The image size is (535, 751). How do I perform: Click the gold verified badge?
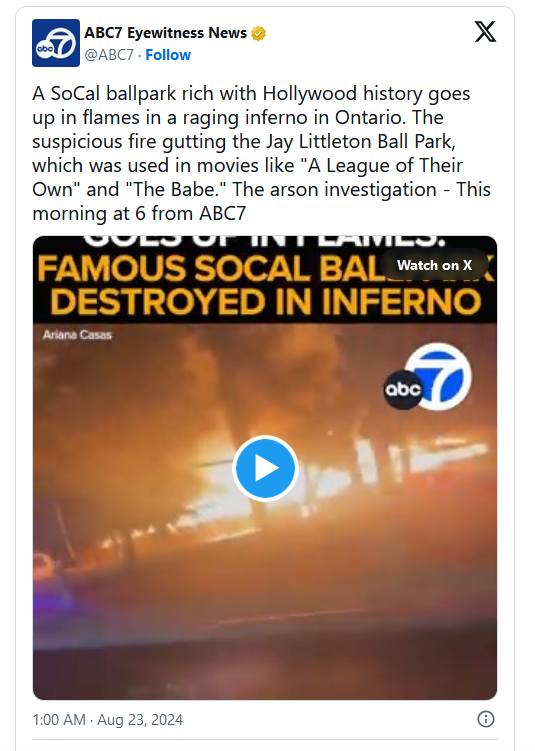pyautogui.click(x=259, y=34)
